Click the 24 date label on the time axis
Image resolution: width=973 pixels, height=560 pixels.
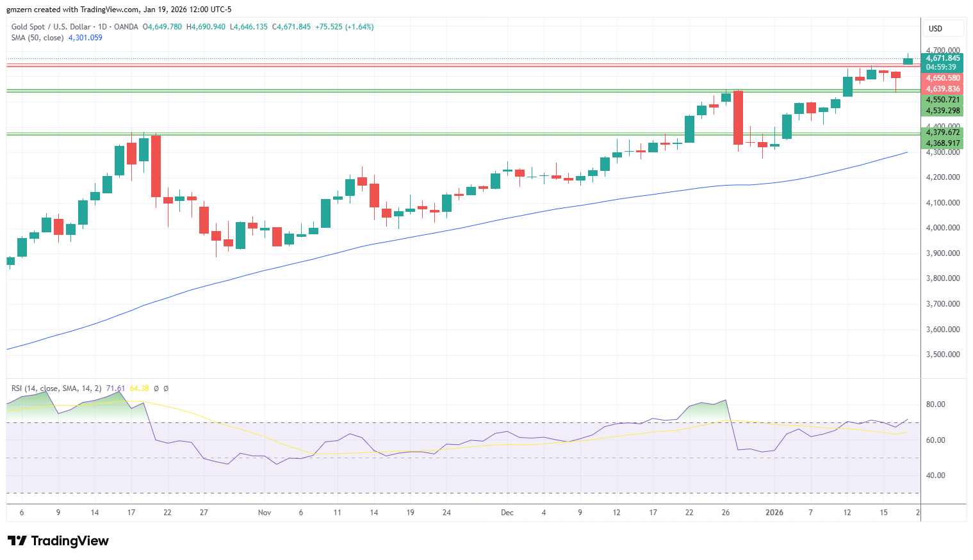[446, 513]
